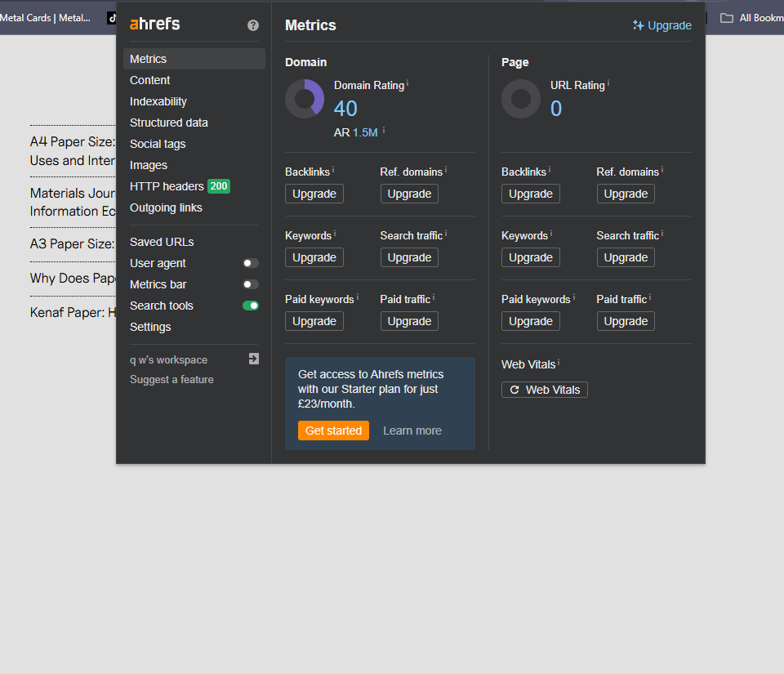Toggle the Metrics bar switch
Screen dimensions: 784x674
(251, 284)
